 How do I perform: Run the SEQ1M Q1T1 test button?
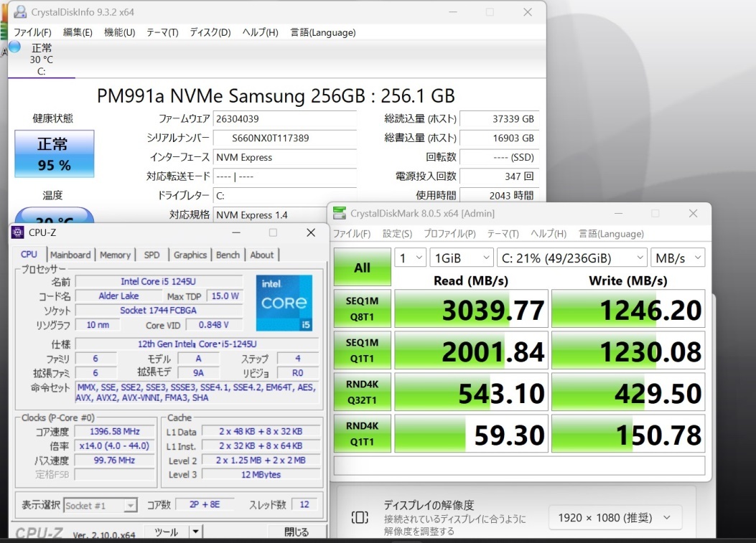(362, 350)
